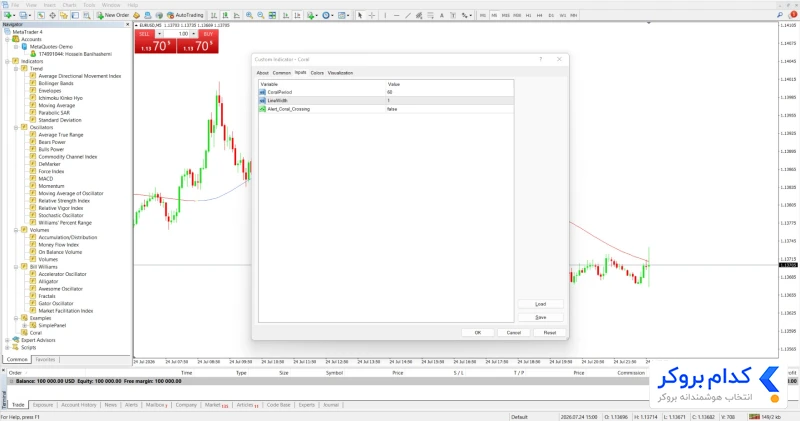Screen dimensions: 800x421
Task: Select the Crosshair tool
Action: pos(371,15)
